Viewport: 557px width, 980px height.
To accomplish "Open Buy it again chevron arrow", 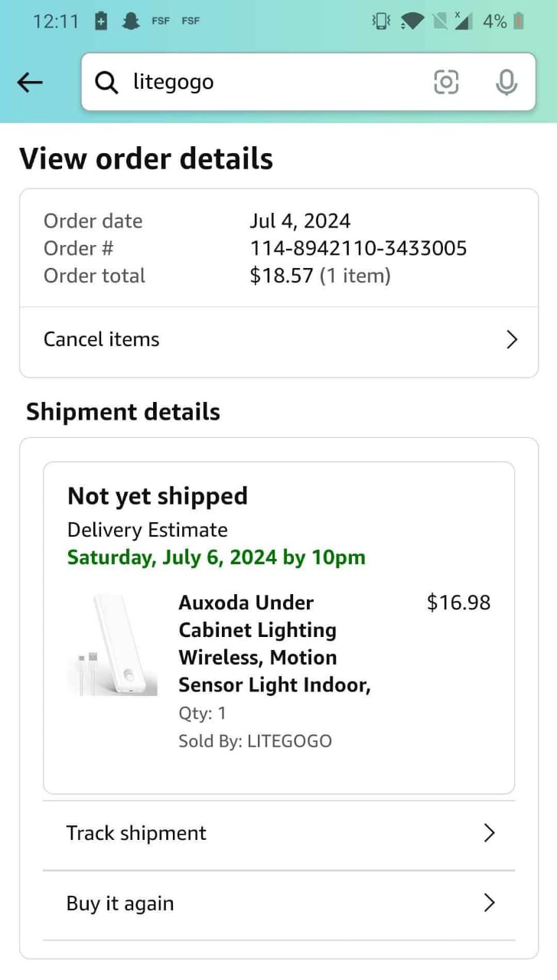I will coord(490,903).
